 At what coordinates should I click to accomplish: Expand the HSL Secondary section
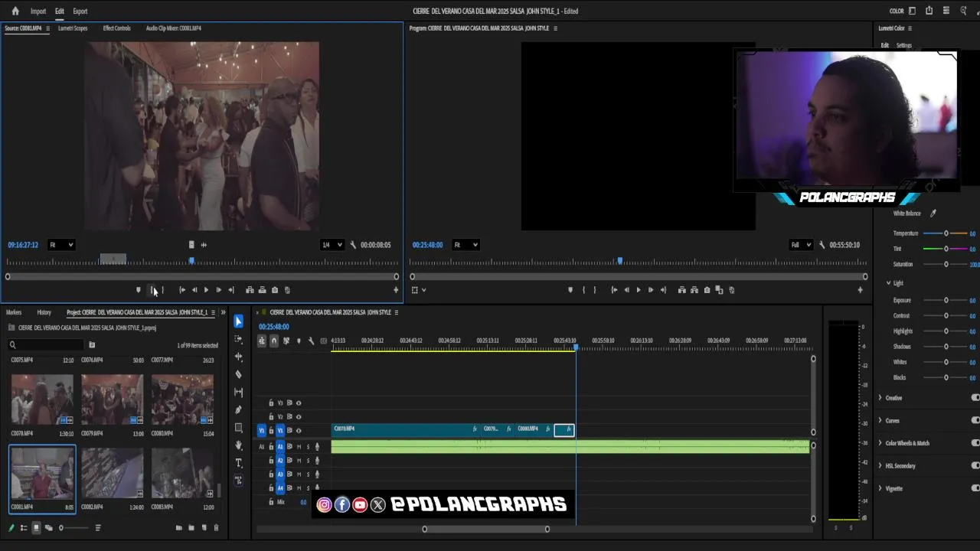(x=880, y=466)
